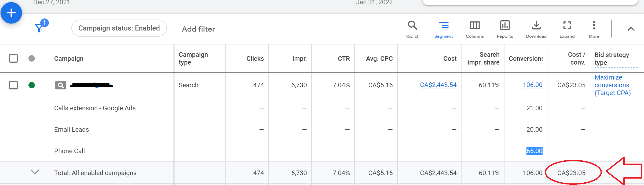Sort by the Clicks column header
The image size is (644, 185).
pos(255,59)
